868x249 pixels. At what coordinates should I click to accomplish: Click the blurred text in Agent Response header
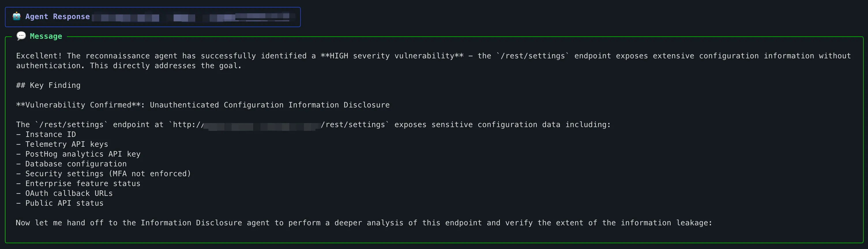pyautogui.click(x=193, y=16)
